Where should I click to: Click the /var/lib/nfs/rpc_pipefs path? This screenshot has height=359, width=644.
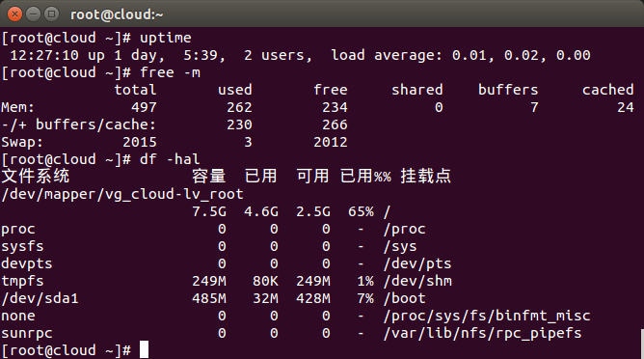[x=483, y=333]
